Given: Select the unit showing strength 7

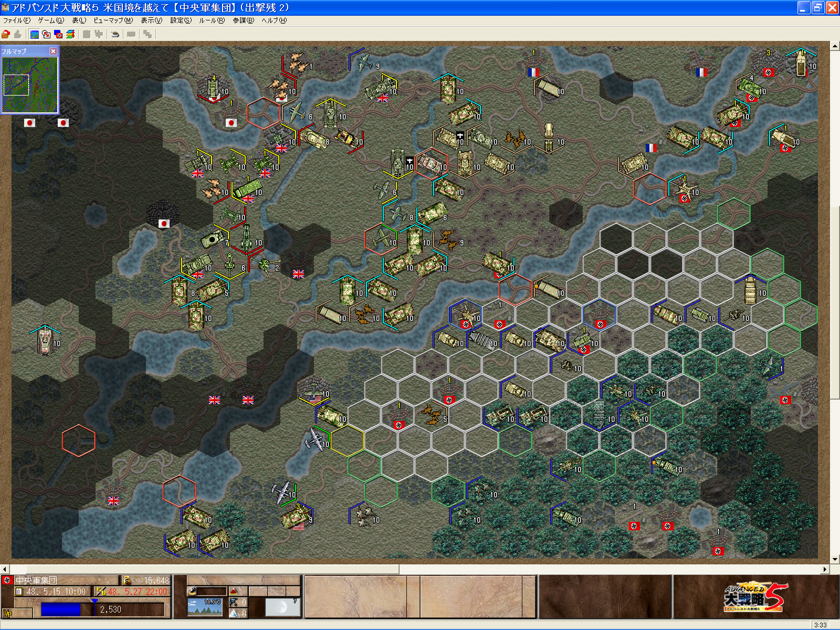Looking at the screenshot, I should coord(214,239).
